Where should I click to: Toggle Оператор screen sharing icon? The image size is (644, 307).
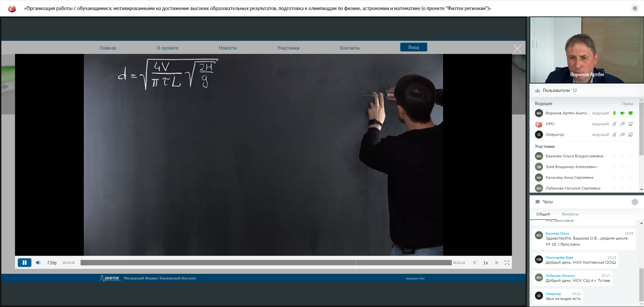tap(631, 135)
